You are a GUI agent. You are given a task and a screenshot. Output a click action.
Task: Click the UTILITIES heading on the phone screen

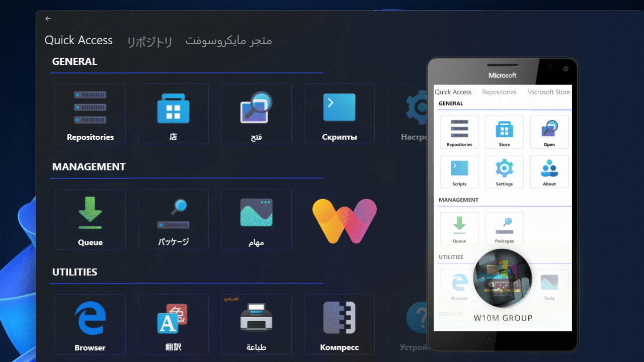pos(451,257)
